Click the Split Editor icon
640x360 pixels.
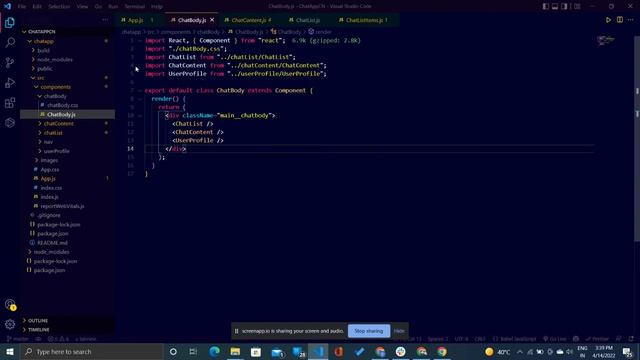coord(620,20)
